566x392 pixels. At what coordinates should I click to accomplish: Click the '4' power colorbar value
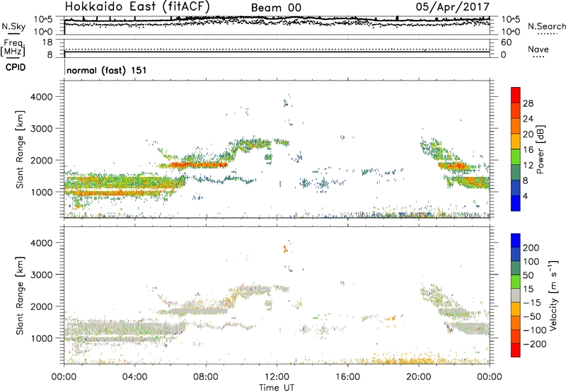click(525, 196)
